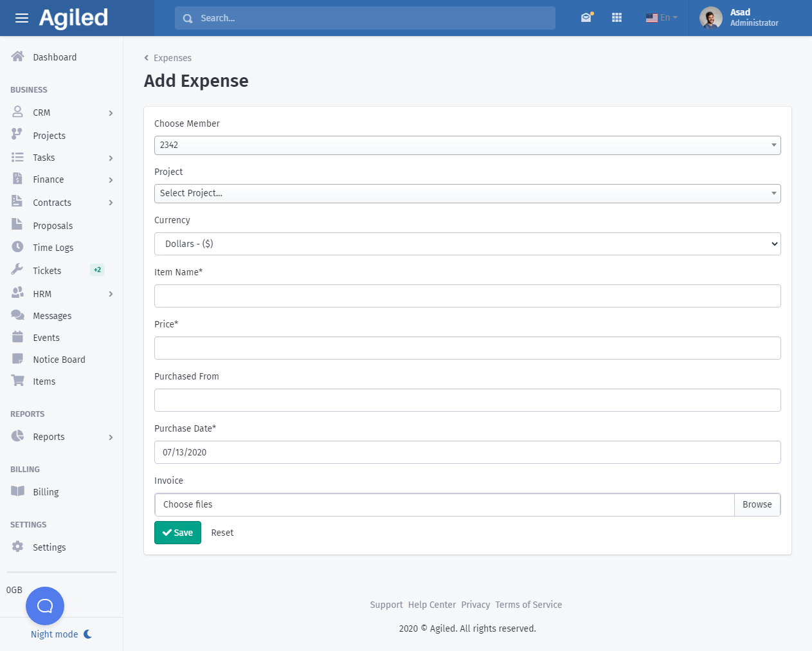Screen dimensions: 812x651
Task: Open the Currency dropdown
Action: [467, 244]
